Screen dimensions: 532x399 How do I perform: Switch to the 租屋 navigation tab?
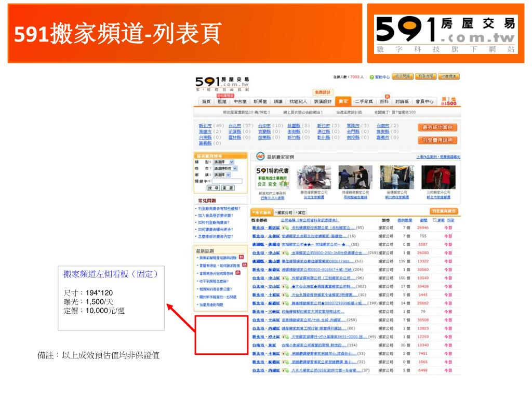pyautogui.click(x=222, y=101)
